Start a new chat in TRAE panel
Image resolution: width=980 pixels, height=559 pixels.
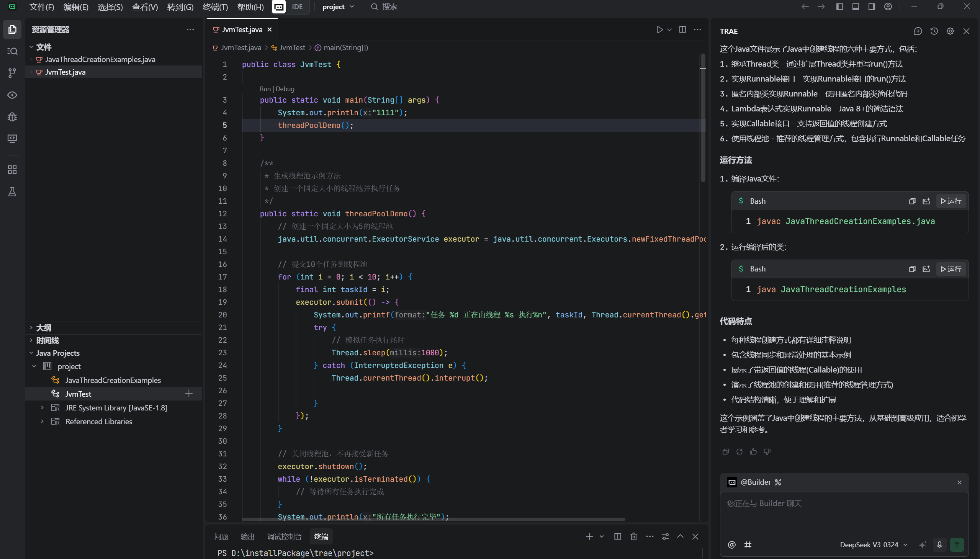(x=918, y=31)
